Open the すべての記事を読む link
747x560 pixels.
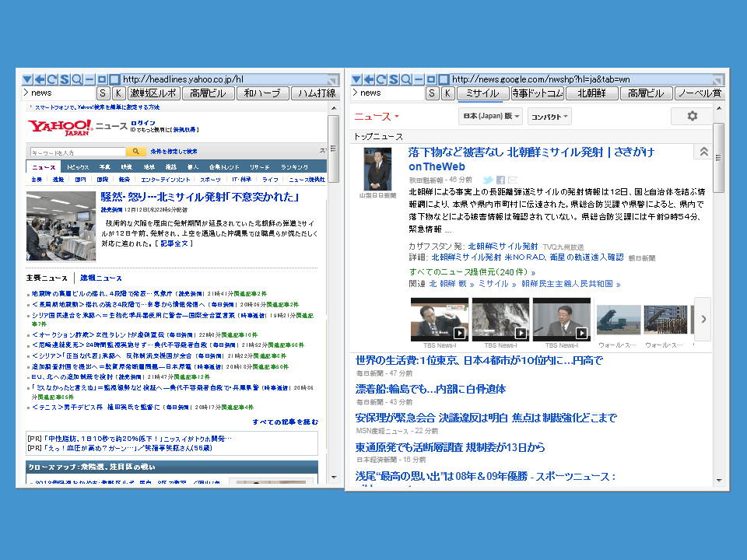point(285,422)
